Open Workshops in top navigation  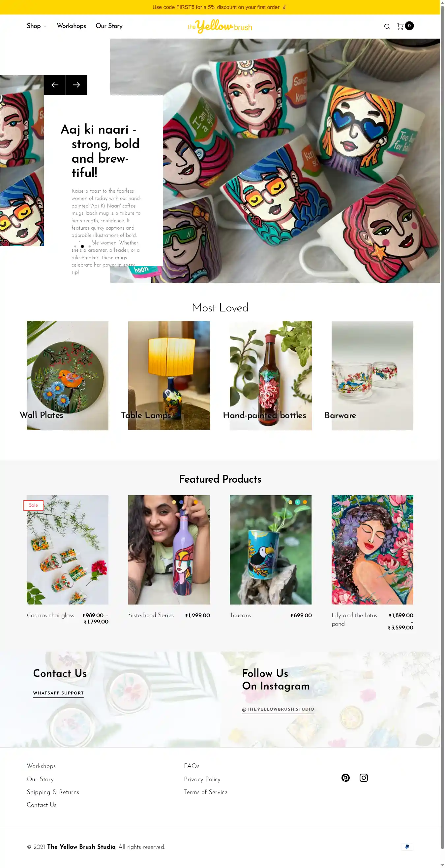[x=71, y=26]
